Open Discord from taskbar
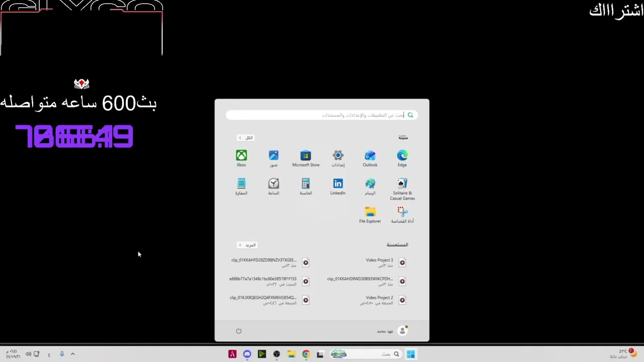The image size is (644, 362). pos(247,354)
